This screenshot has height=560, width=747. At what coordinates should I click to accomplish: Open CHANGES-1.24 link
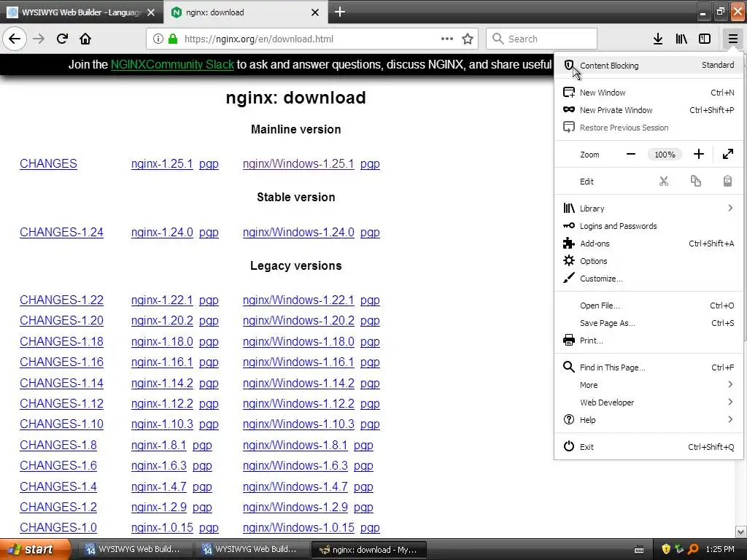click(61, 233)
